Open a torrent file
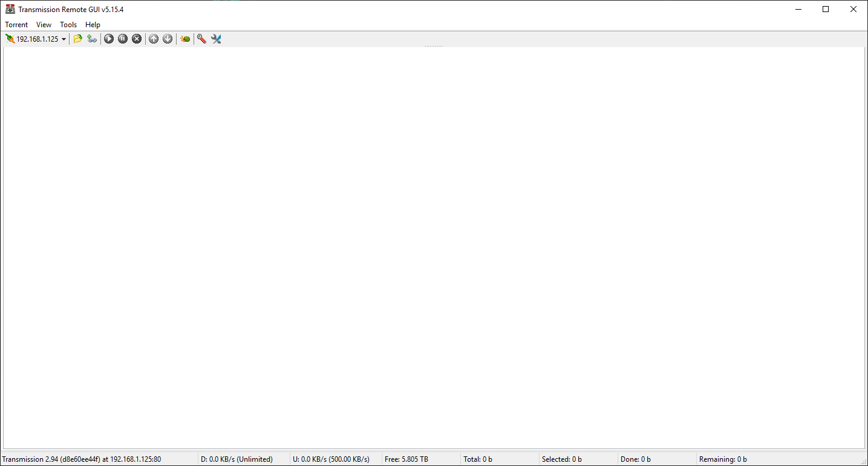Viewport: 868px width, 466px height. coord(77,38)
